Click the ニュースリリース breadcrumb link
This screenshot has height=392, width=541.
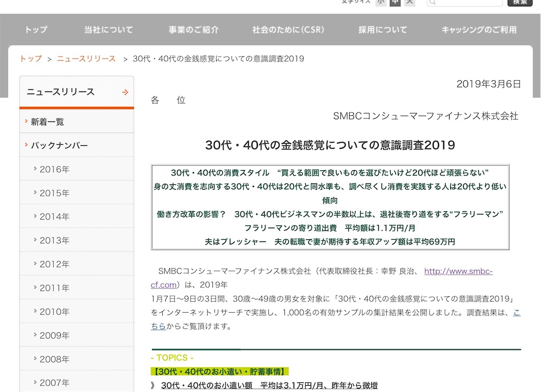[86, 59]
